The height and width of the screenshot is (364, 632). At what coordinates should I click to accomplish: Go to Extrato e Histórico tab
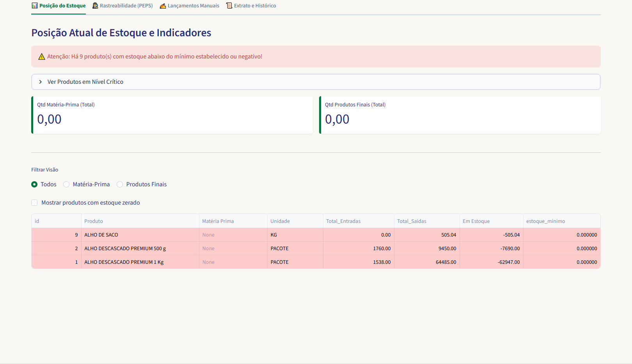pos(251,6)
